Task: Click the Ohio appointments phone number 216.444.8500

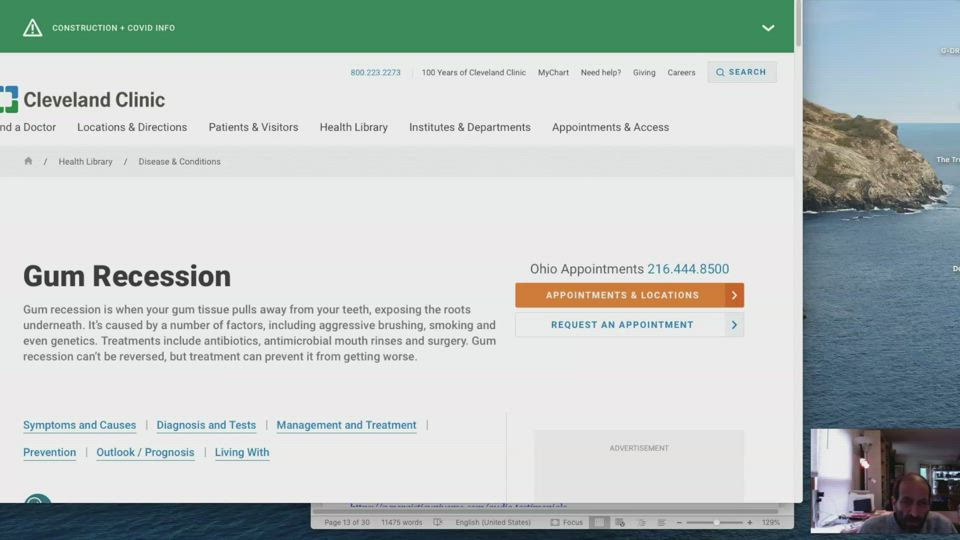Action: click(687, 269)
